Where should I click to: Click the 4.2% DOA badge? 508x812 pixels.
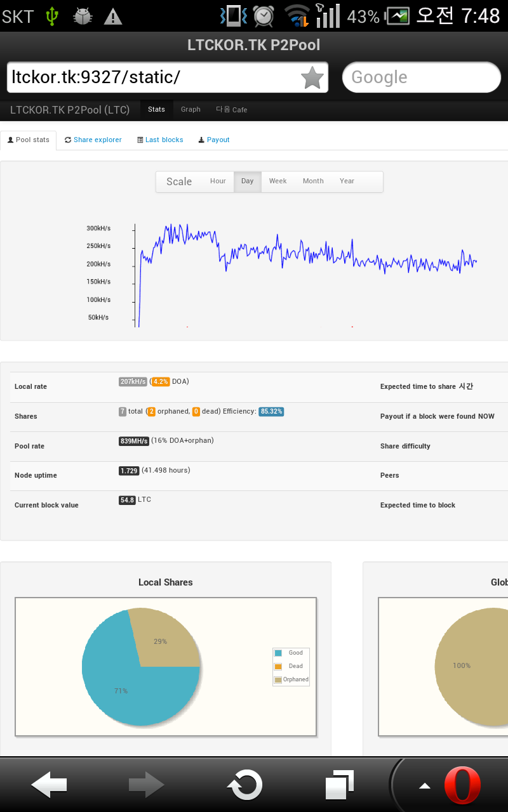(x=161, y=382)
